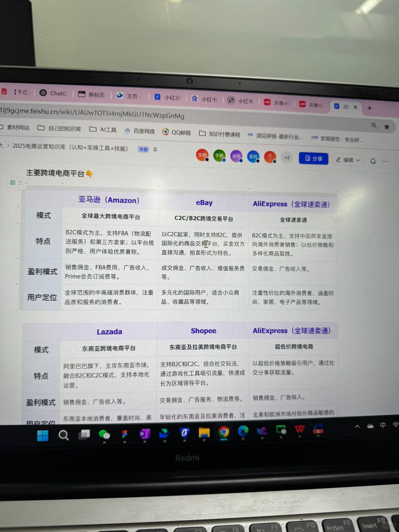
Task: Open the 素材网站 bookmarks folder
Action: 15,127
